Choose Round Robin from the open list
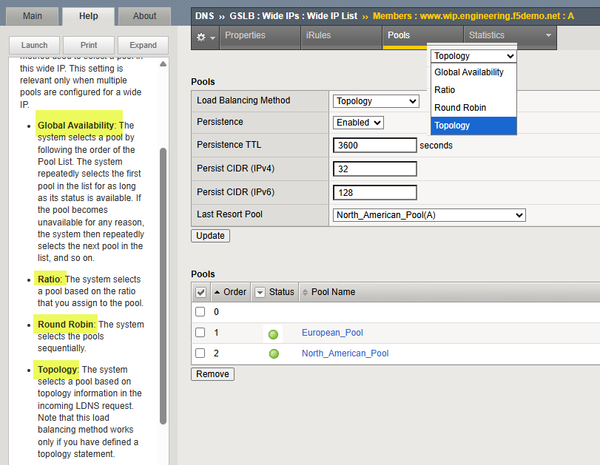Viewport: 600px width, 465px height. tap(459, 107)
